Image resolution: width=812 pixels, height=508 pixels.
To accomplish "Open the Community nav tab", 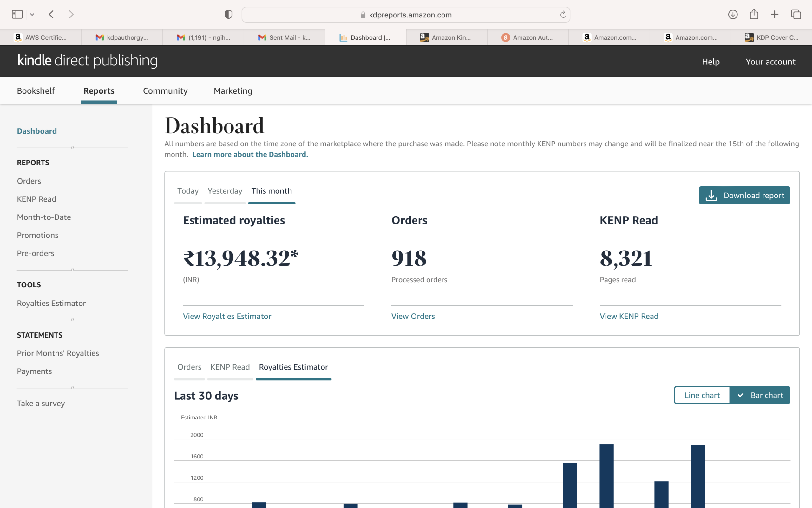I will point(165,91).
